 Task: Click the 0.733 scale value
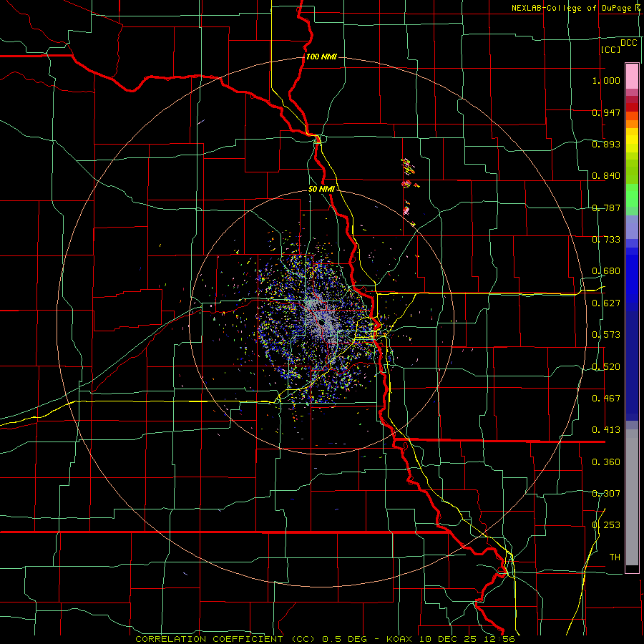pyautogui.click(x=606, y=240)
